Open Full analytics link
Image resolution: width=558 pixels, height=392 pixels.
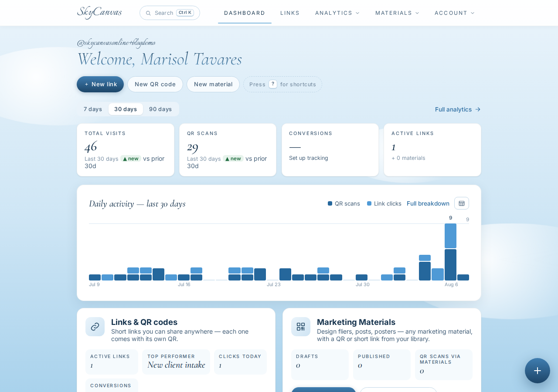tap(458, 109)
